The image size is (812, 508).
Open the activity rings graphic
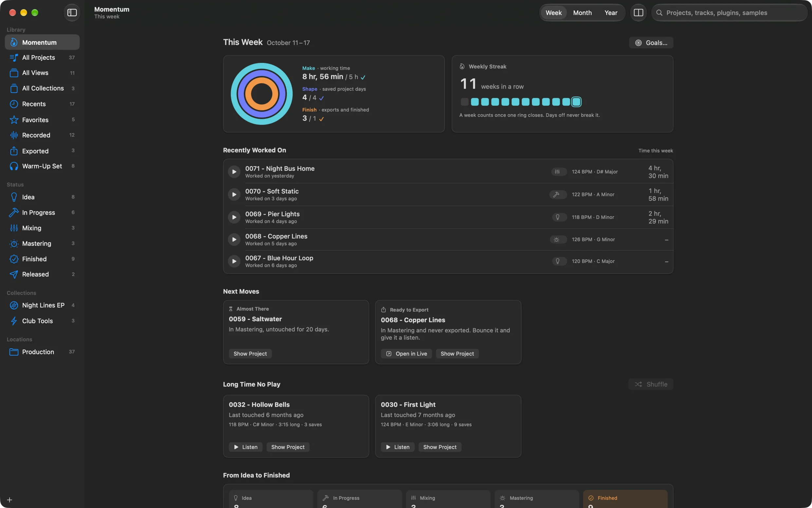coord(262,94)
